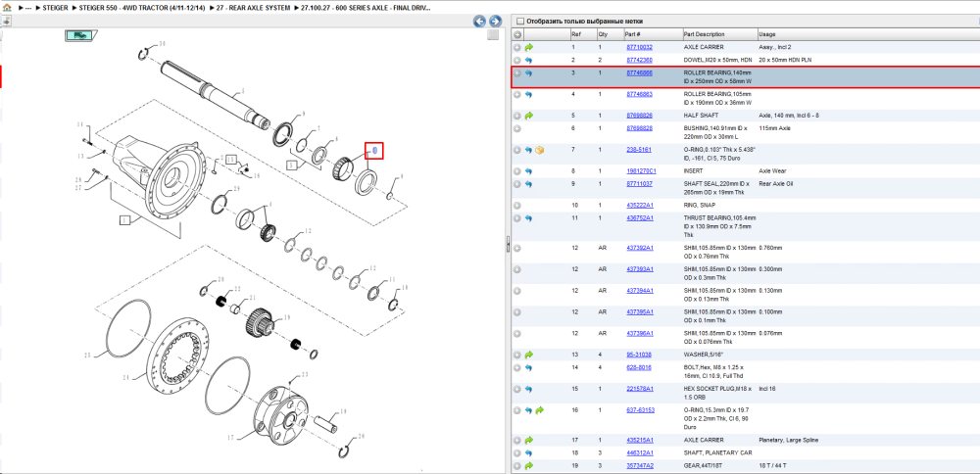
Task: Go to the home page icon
Action: pos(7,8)
